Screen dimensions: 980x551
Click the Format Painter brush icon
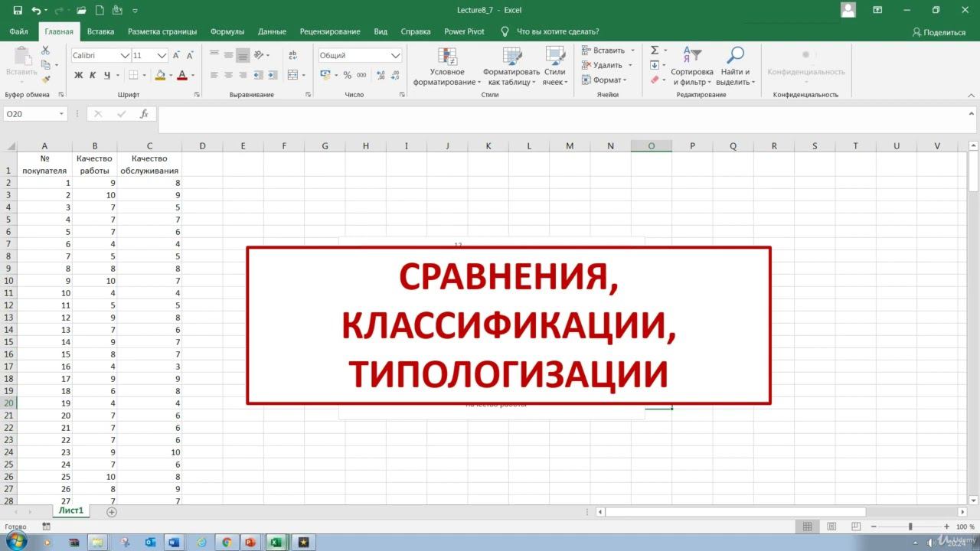(45, 79)
